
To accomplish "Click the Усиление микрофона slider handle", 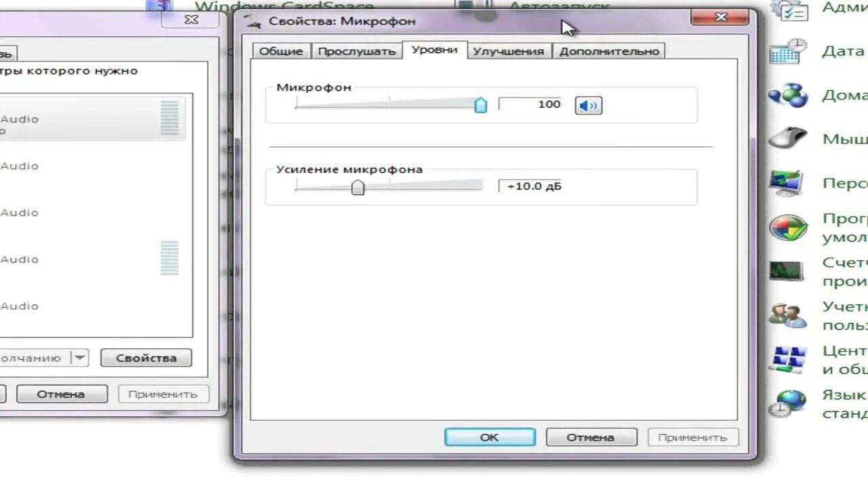I will point(358,186).
